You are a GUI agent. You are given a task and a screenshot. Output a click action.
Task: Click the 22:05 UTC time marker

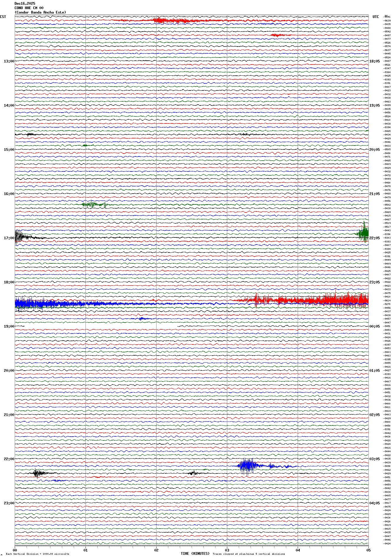click(374, 238)
